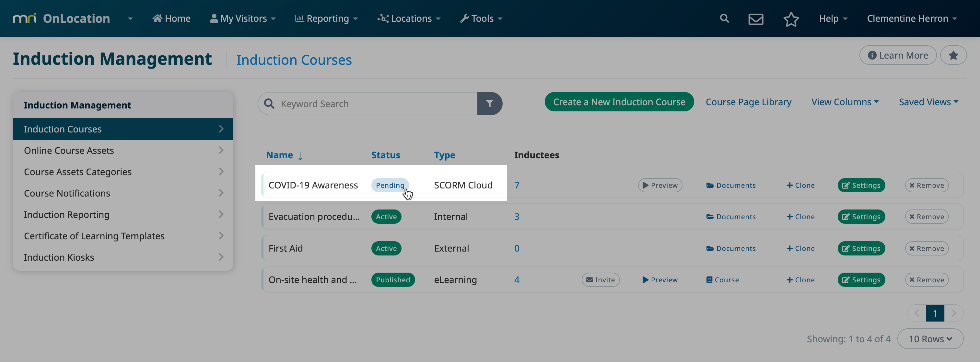
Task: Focus the Keyword Search field
Action: (x=368, y=103)
